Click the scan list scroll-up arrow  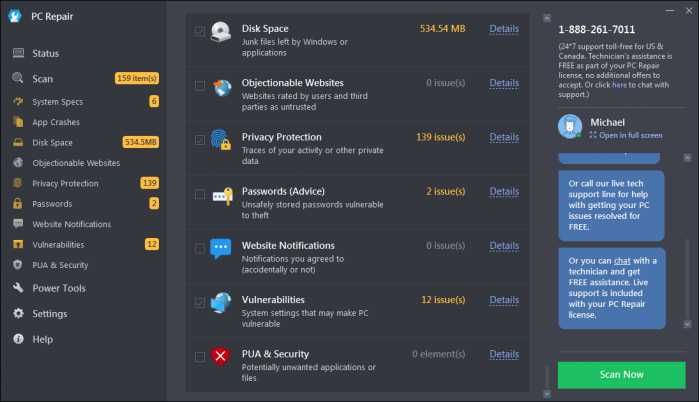click(x=547, y=18)
